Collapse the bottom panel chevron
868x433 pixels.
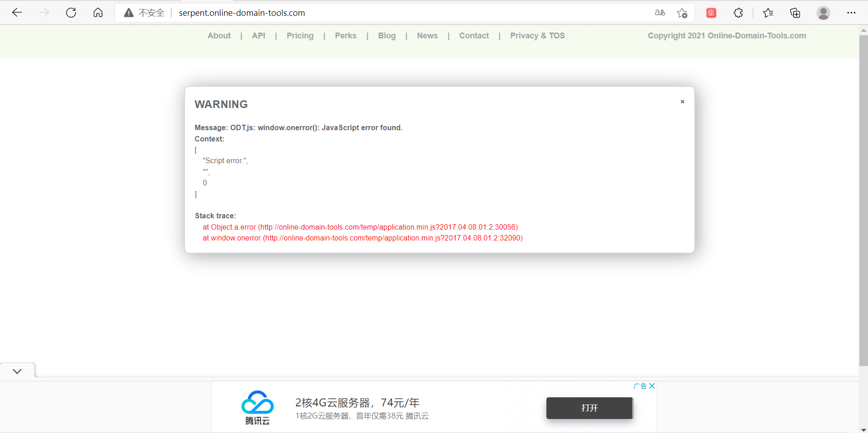point(17,371)
